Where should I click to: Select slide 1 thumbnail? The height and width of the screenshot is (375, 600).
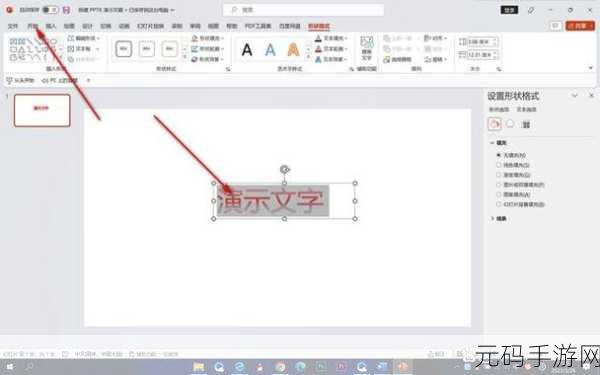click(42, 110)
